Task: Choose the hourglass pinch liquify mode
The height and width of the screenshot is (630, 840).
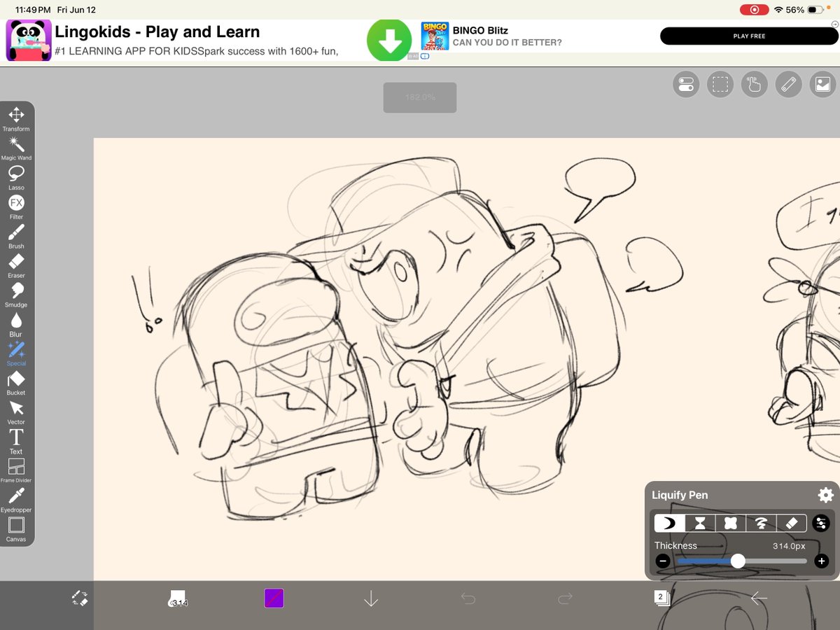Action: click(700, 523)
